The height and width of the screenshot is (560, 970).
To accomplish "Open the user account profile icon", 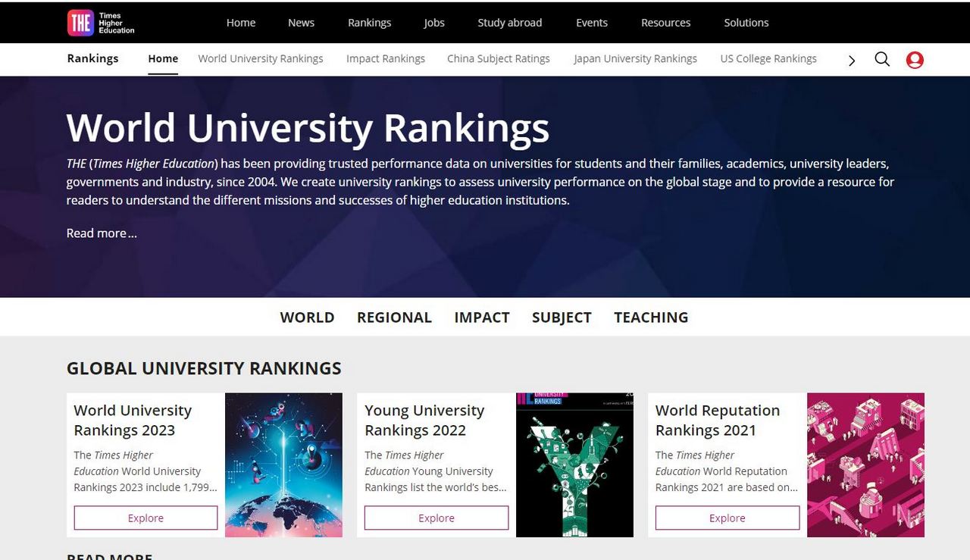I will click(915, 60).
